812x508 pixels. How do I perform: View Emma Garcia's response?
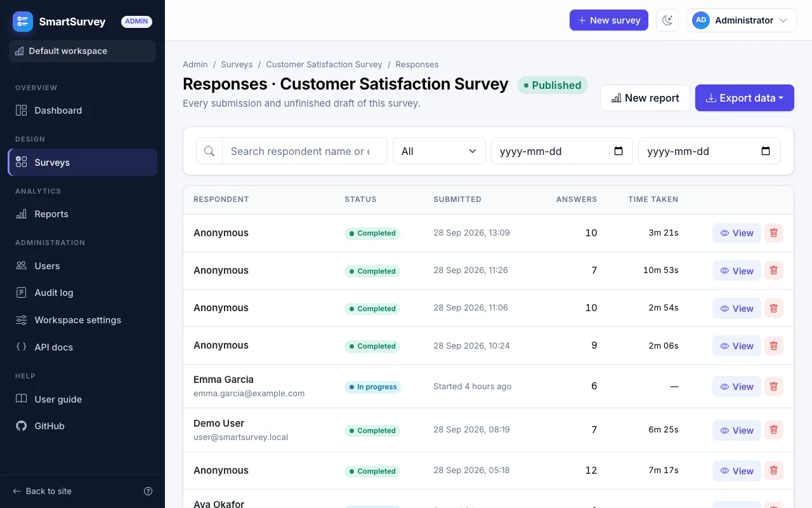point(737,386)
